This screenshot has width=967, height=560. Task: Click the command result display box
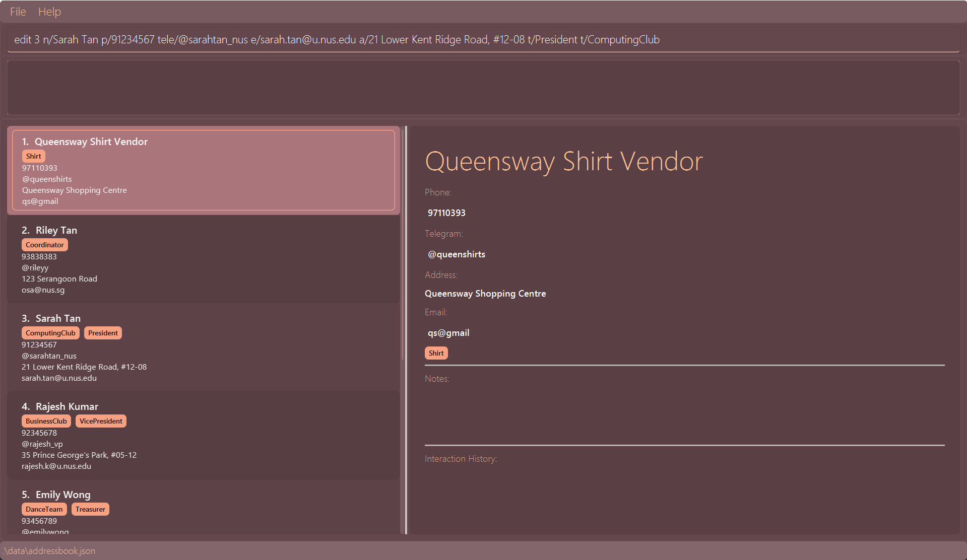tap(483, 88)
